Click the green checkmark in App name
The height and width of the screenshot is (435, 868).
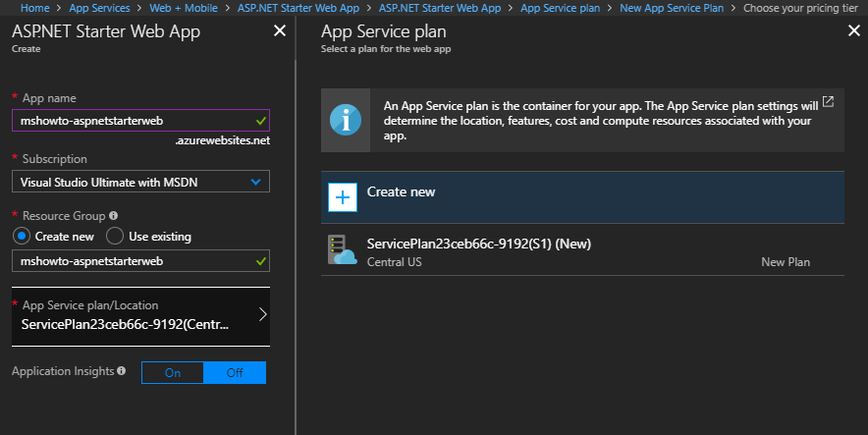coord(261,121)
